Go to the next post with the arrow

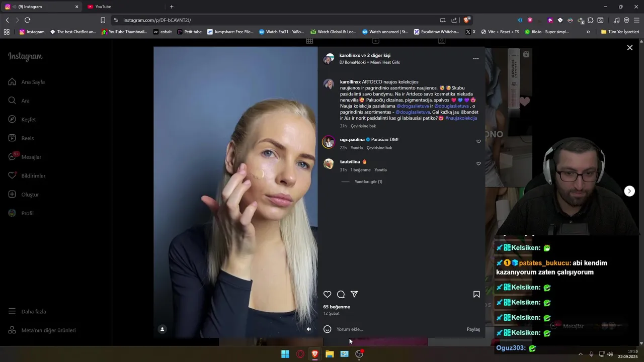click(629, 191)
